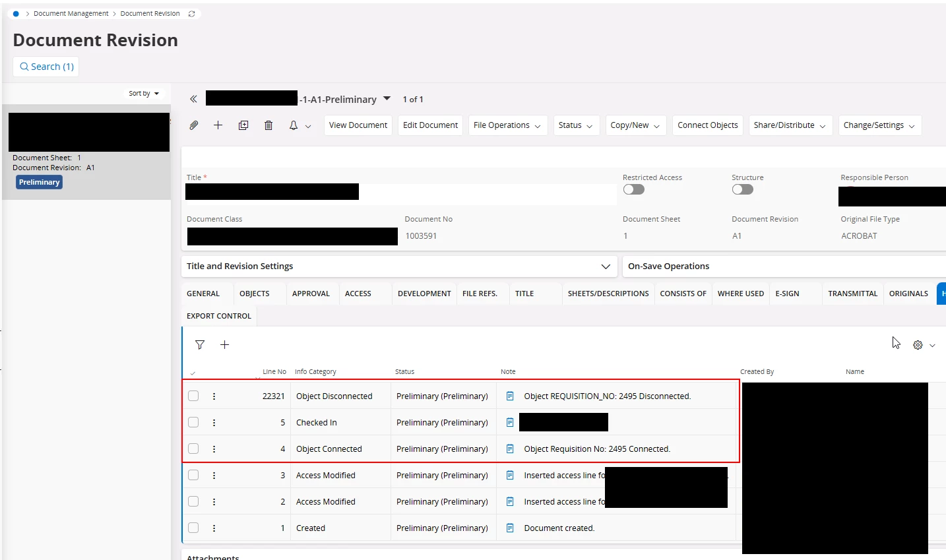946x560 pixels.
Task: Open record selector arrow beside A1-Preliminary
Action: pos(387,99)
